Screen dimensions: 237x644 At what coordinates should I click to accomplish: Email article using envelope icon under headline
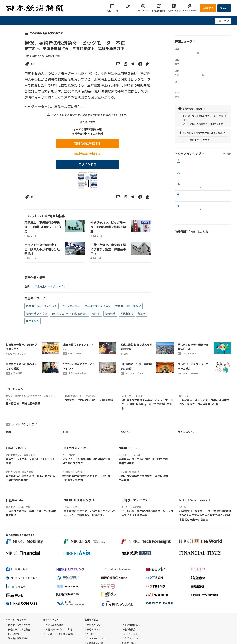118,64
